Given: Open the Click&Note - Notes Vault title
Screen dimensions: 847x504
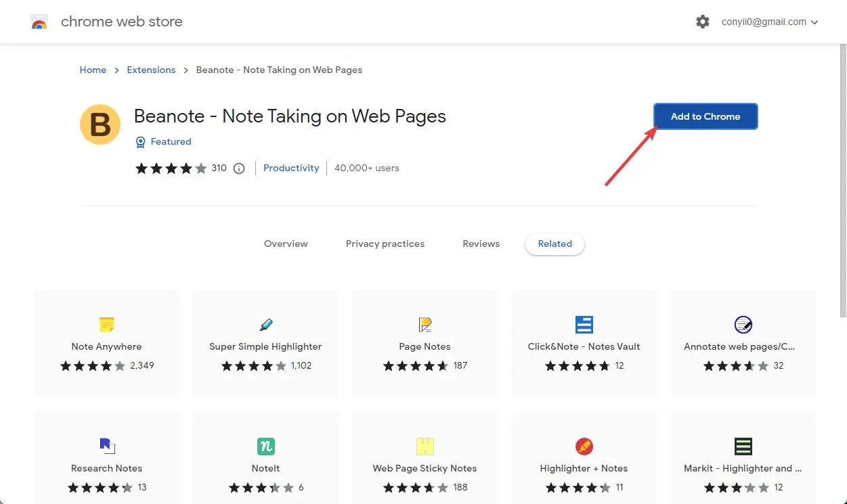Looking at the screenshot, I should 584,346.
